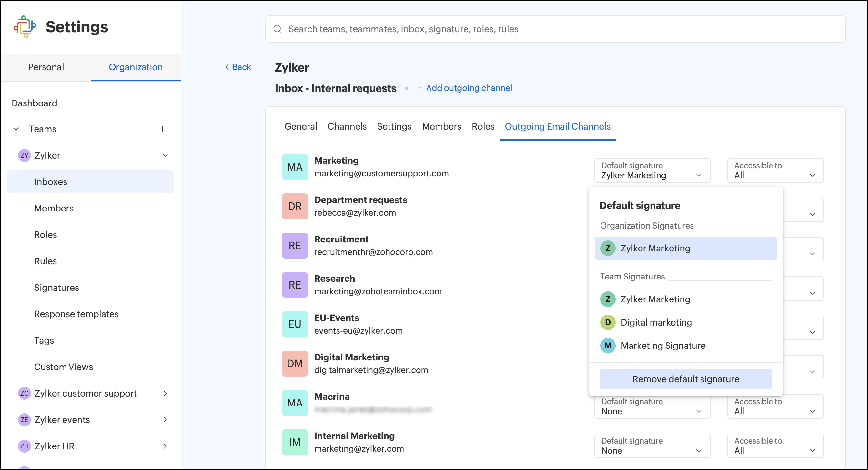Viewport: 868px width, 470px height.
Task: Click digitalmarketing@zylker.com email text
Action: (x=371, y=370)
